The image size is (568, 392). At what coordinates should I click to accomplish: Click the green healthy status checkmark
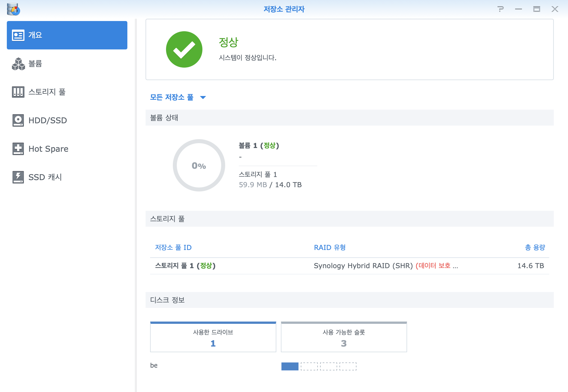coord(184,49)
